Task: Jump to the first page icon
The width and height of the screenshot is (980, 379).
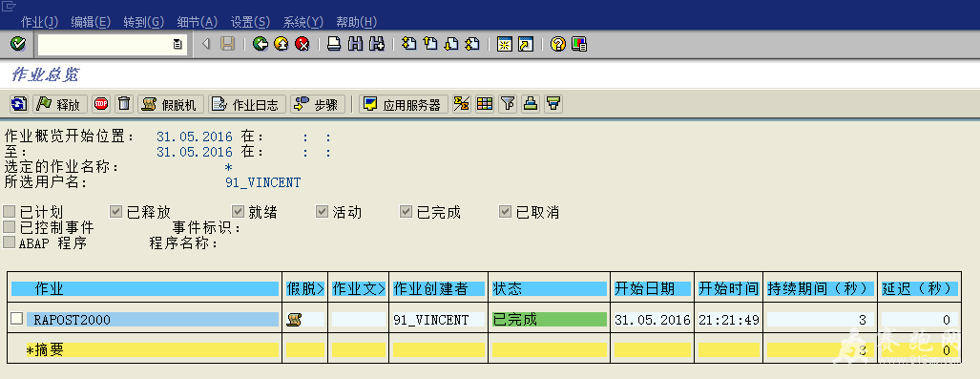Action: [x=408, y=45]
